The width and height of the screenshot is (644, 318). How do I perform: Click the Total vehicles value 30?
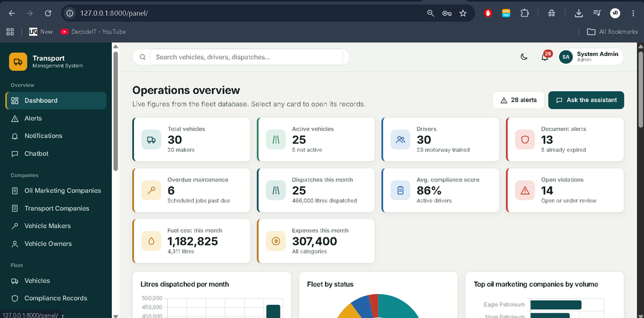click(x=175, y=139)
